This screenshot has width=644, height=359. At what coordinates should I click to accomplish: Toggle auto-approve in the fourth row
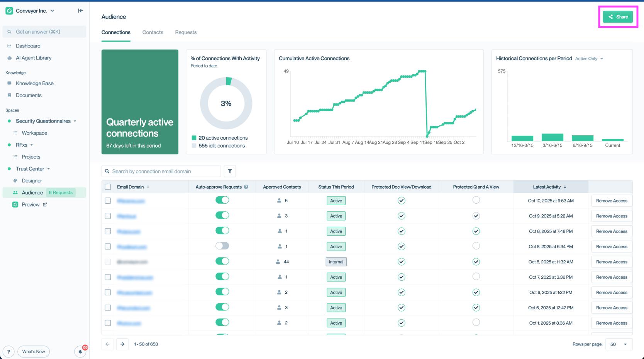coord(222,246)
